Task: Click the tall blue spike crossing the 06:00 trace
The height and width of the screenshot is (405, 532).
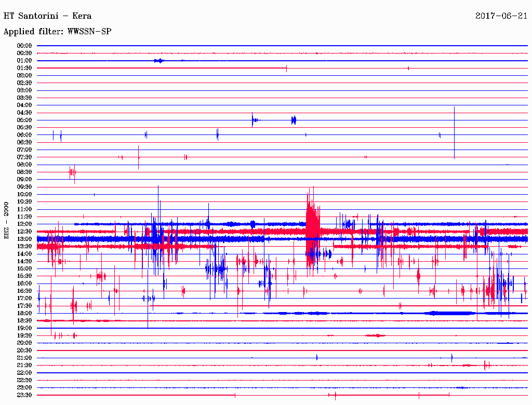Action: pyautogui.click(x=454, y=132)
